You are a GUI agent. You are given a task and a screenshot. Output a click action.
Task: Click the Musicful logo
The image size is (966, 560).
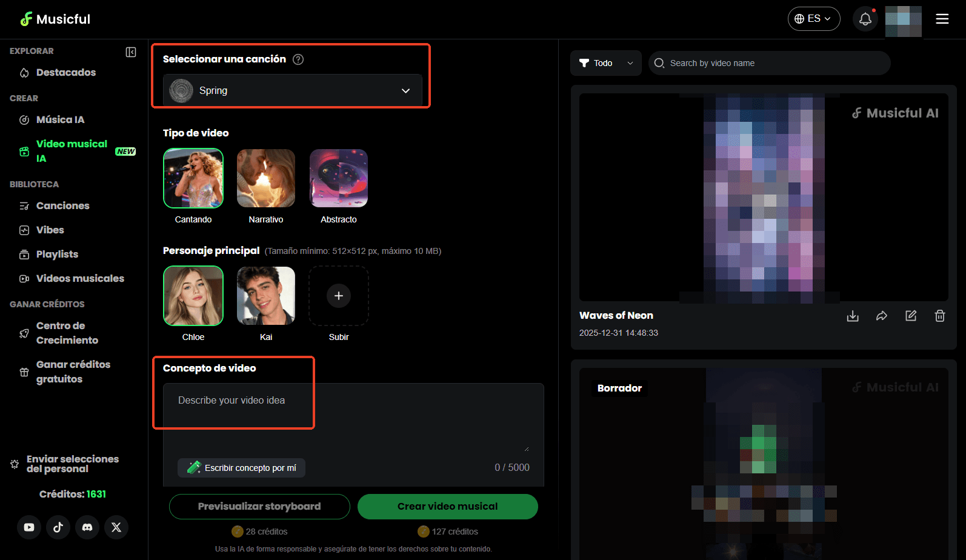click(55, 19)
